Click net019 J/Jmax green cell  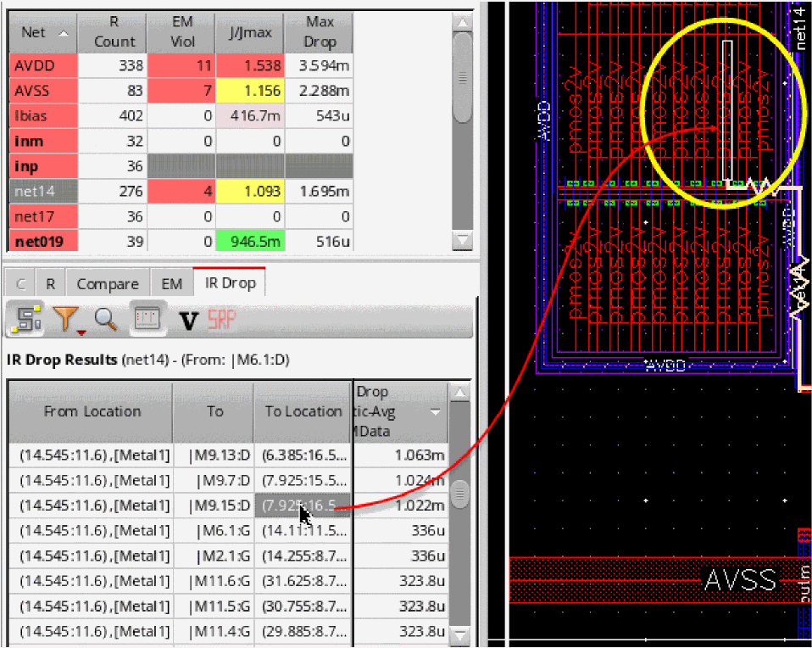[249, 242]
